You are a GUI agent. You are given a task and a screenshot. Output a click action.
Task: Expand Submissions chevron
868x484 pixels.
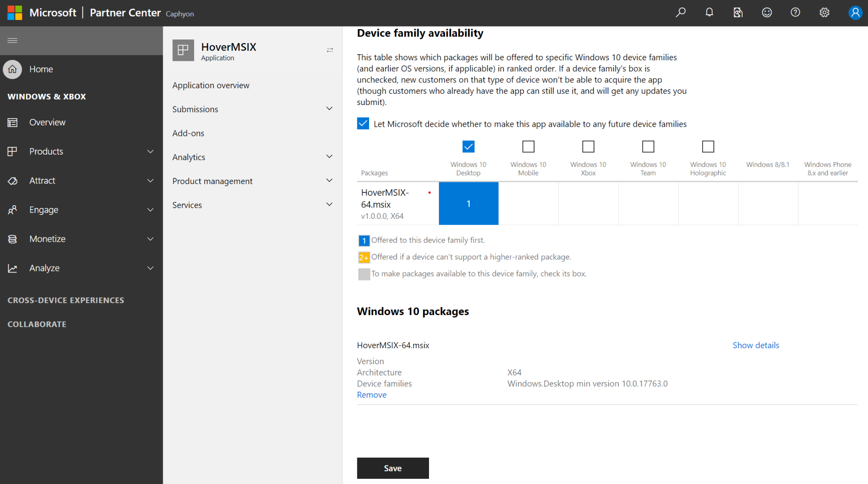(330, 109)
